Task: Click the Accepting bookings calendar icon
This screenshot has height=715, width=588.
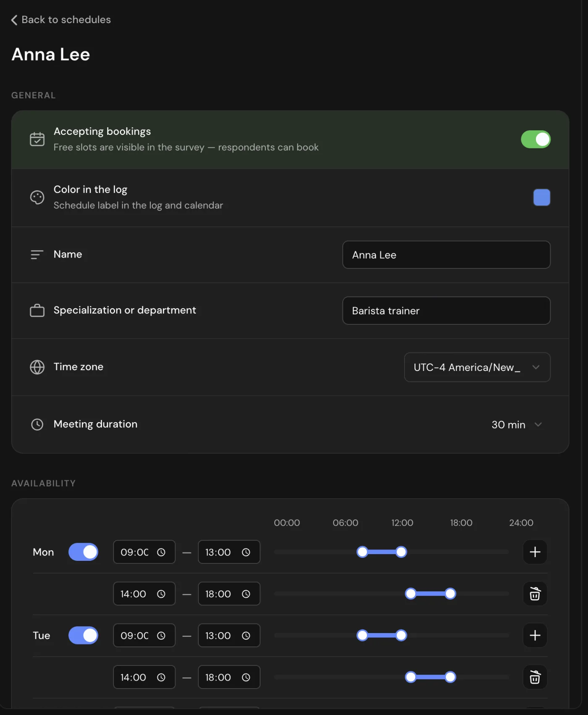Action: [x=37, y=139]
